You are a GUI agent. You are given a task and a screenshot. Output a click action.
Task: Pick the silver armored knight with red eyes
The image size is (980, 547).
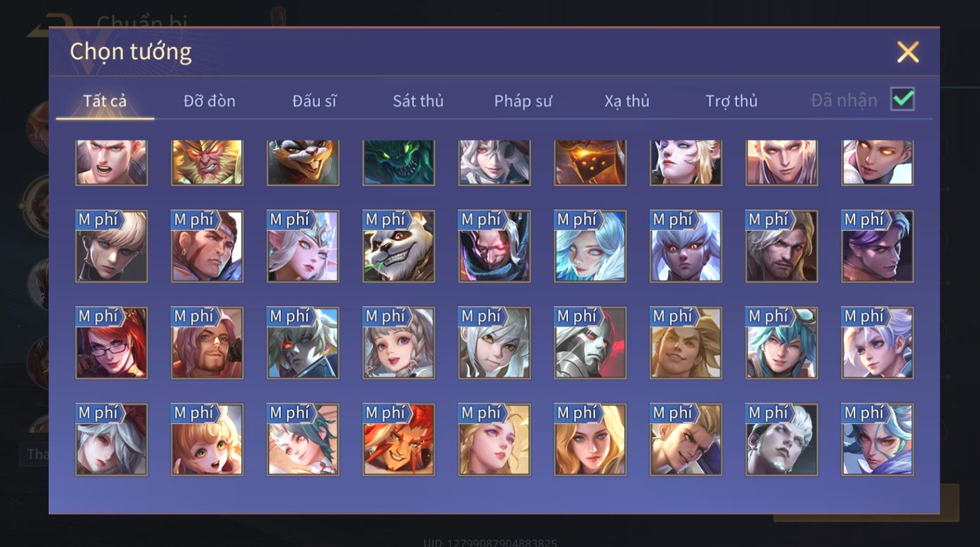coord(590,343)
